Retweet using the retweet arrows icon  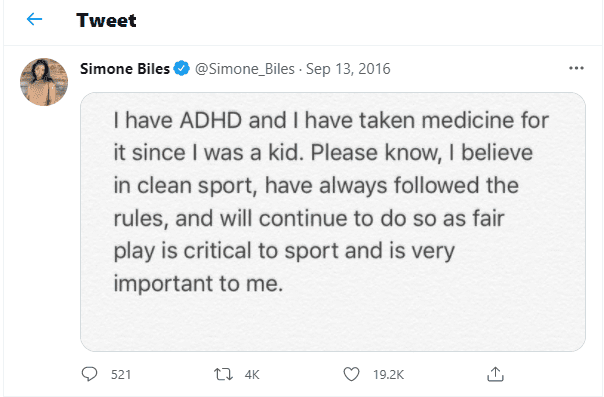tap(223, 374)
